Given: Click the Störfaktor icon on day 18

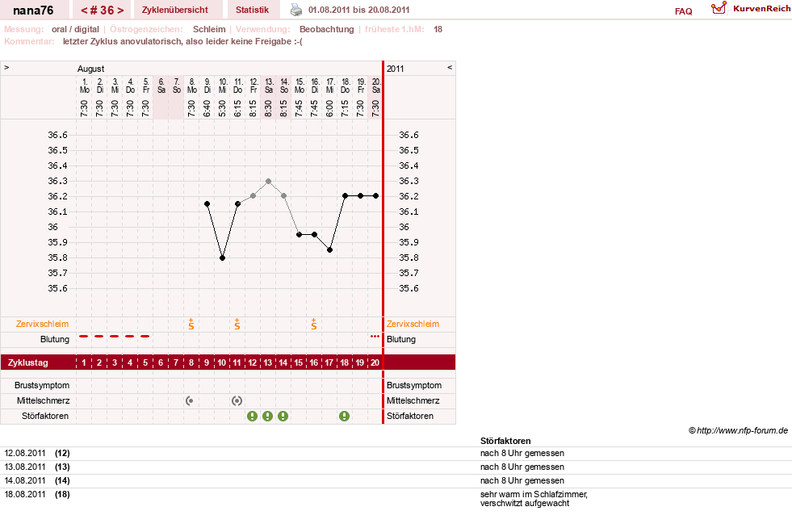Looking at the screenshot, I should [x=345, y=417].
